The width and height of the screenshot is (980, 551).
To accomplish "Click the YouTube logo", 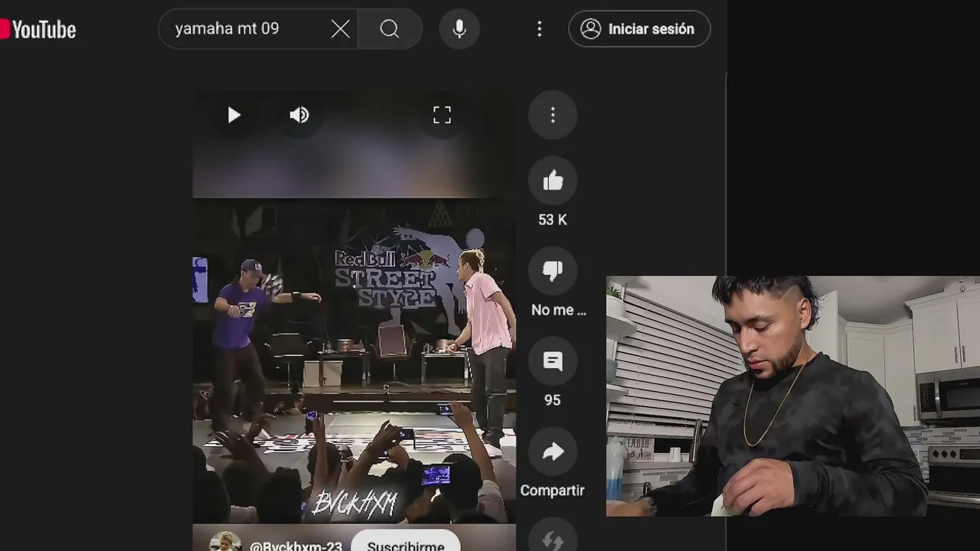I will pos(38,29).
